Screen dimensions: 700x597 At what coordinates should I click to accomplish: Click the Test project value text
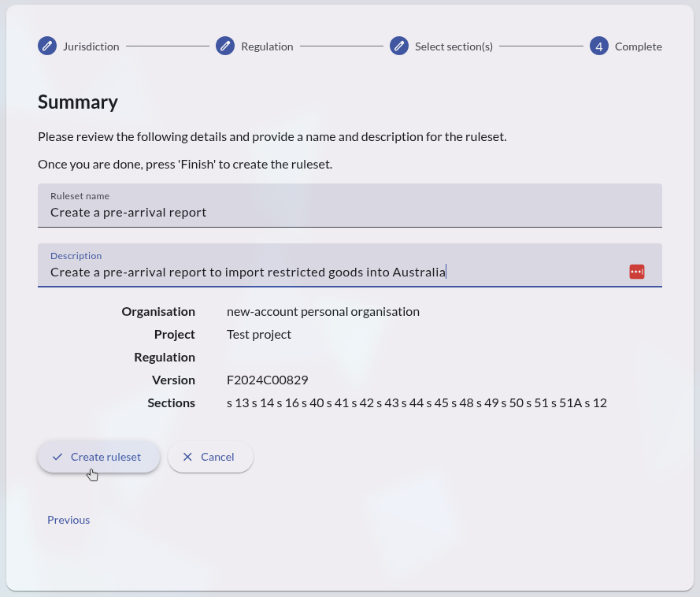(259, 334)
